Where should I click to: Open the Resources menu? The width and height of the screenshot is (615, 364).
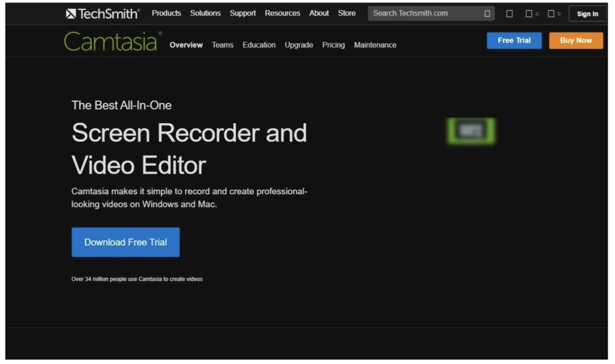[x=283, y=13]
